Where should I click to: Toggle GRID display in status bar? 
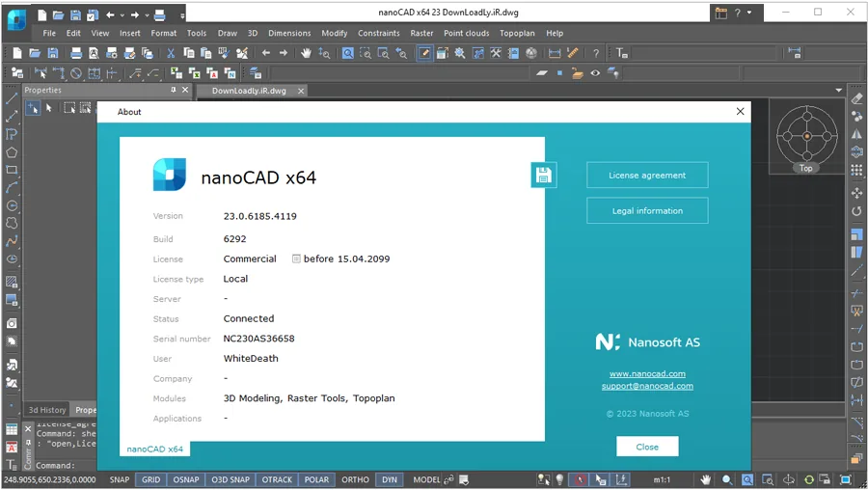(x=150, y=479)
